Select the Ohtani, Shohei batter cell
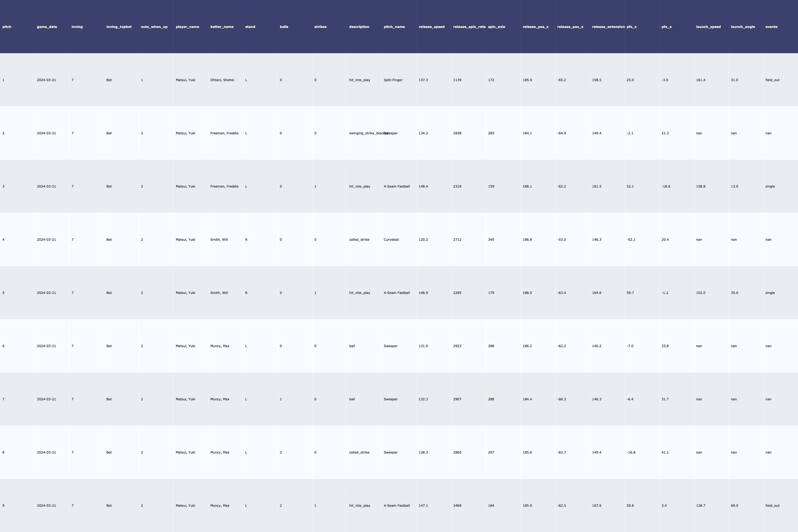This screenshot has height=532, width=798. (x=222, y=80)
